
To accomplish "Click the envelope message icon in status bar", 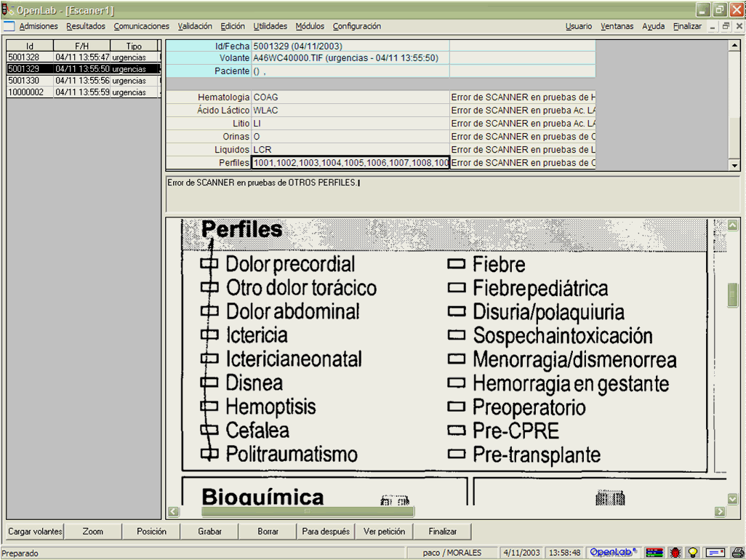I will (715, 553).
